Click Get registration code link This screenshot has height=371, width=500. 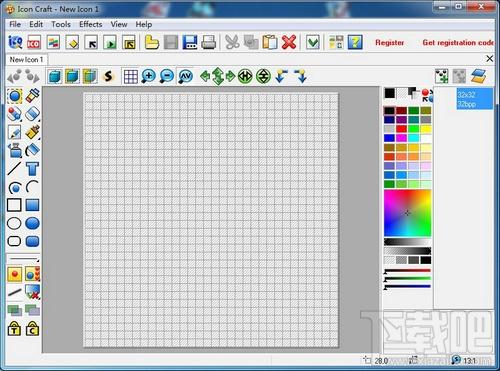pyautogui.click(x=458, y=43)
